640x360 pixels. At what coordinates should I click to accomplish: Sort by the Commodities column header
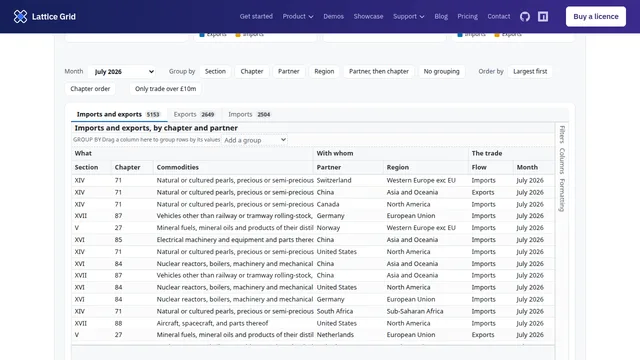(x=233, y=167)
